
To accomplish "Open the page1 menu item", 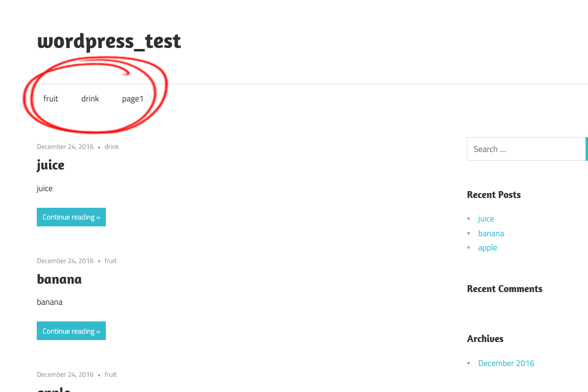I will pos(133,99).
